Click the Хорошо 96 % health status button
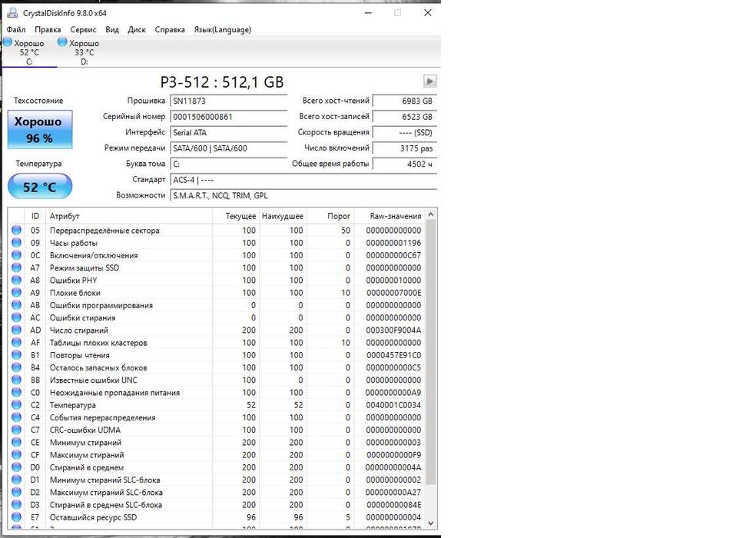The height and width of the screenshot is (538, 756). tap(40, 129)
